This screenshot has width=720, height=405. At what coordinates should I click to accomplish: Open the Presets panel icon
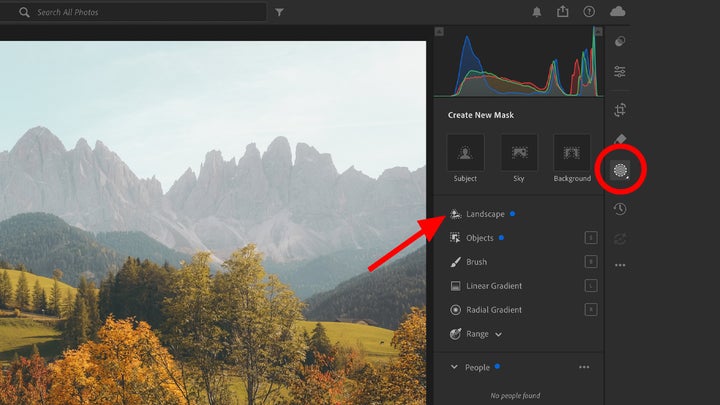tap(620, 41)
